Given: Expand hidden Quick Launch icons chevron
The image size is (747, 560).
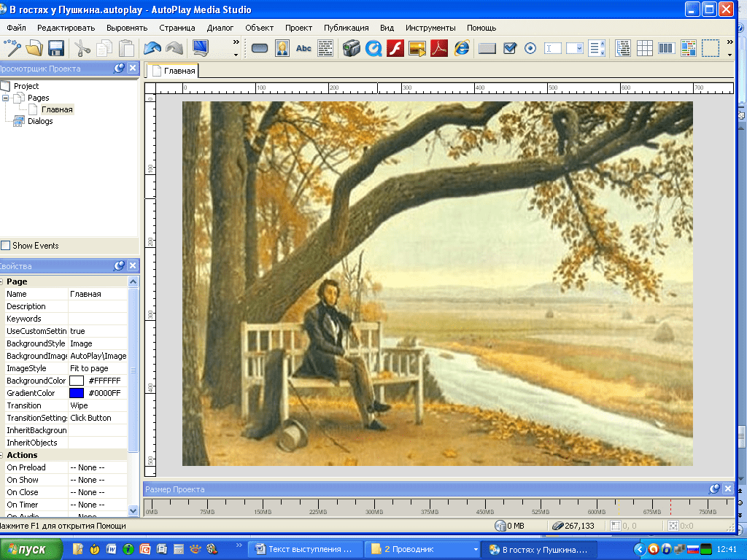Looking at the screenshot, I should point(239,545).
